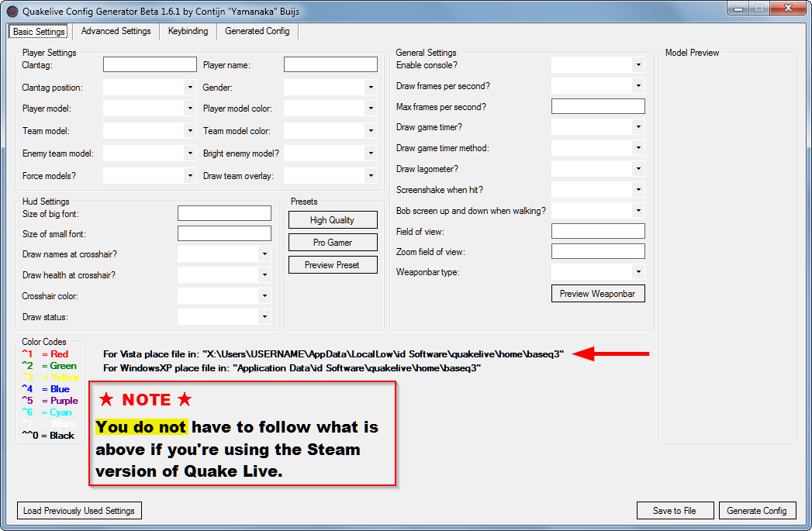Click the Preview Preset button
Image resolution: width=812 pixels, height=531 pixels.
point(332,264)
